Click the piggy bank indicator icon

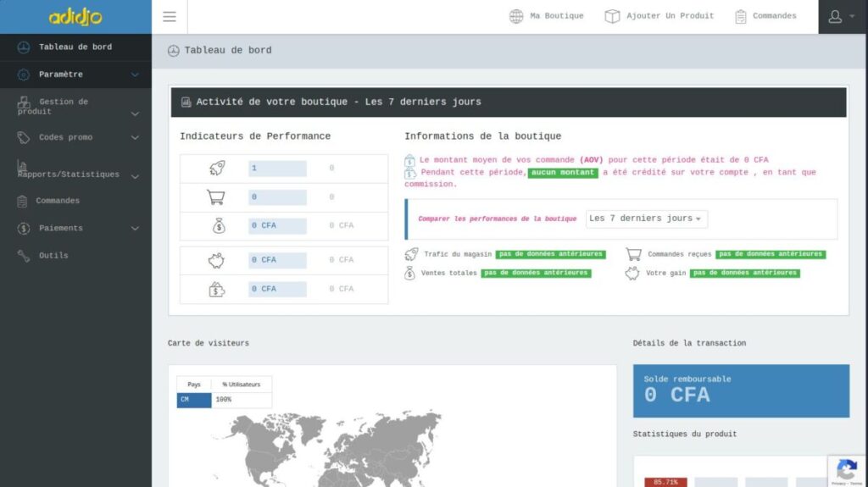pos(217,260)
